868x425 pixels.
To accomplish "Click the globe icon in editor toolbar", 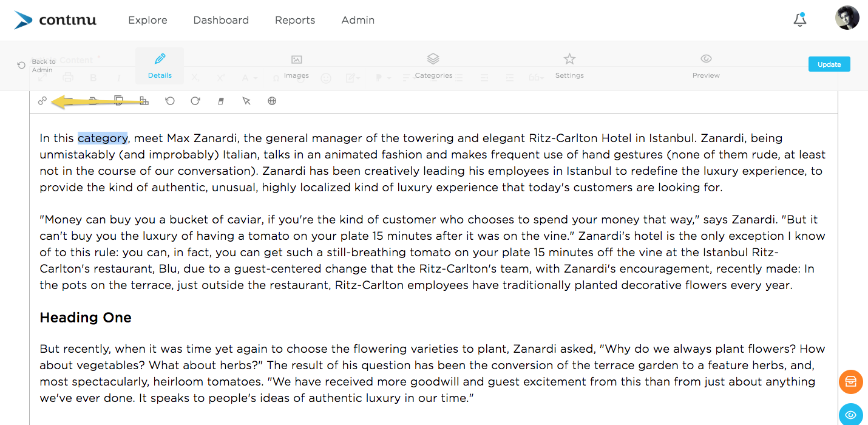I will (272, 101).
